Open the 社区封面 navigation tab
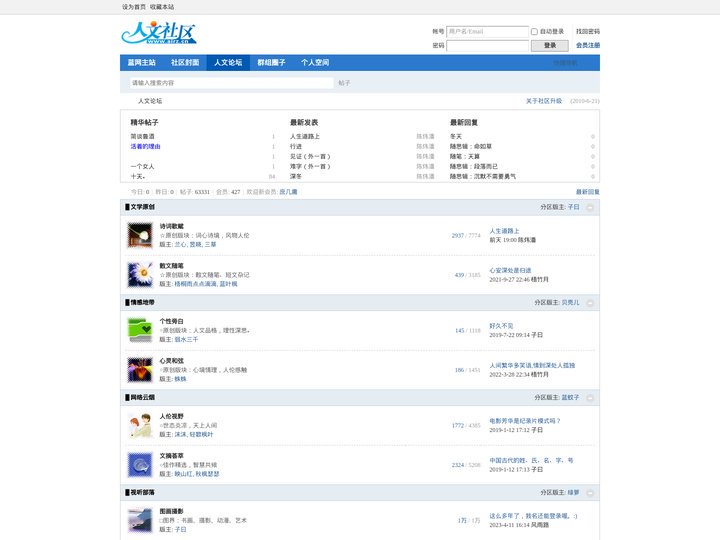The width and height of the screenshot is (720, 540). coord(185,62)
